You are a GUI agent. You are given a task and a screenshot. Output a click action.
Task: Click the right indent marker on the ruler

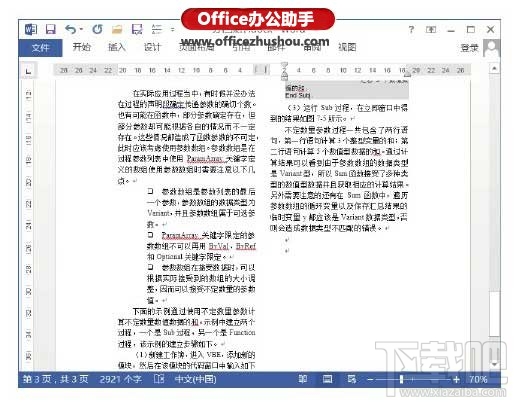pos(407,75)
